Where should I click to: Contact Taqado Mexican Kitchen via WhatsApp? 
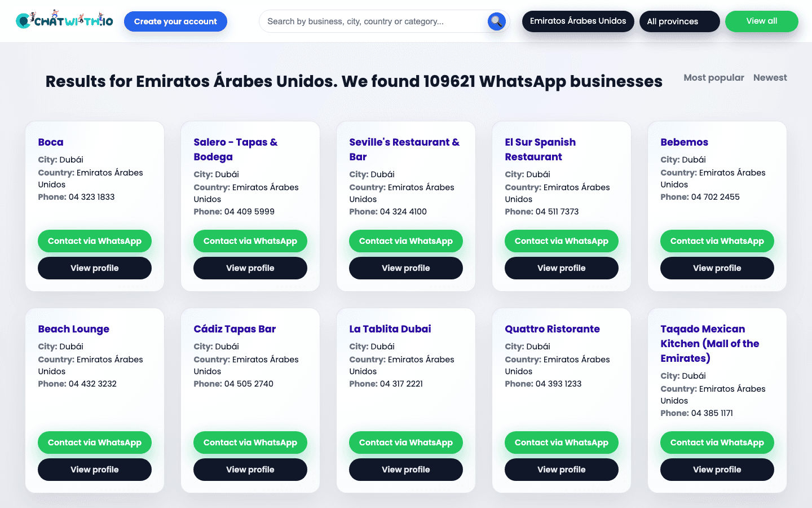tap(717, 443)
